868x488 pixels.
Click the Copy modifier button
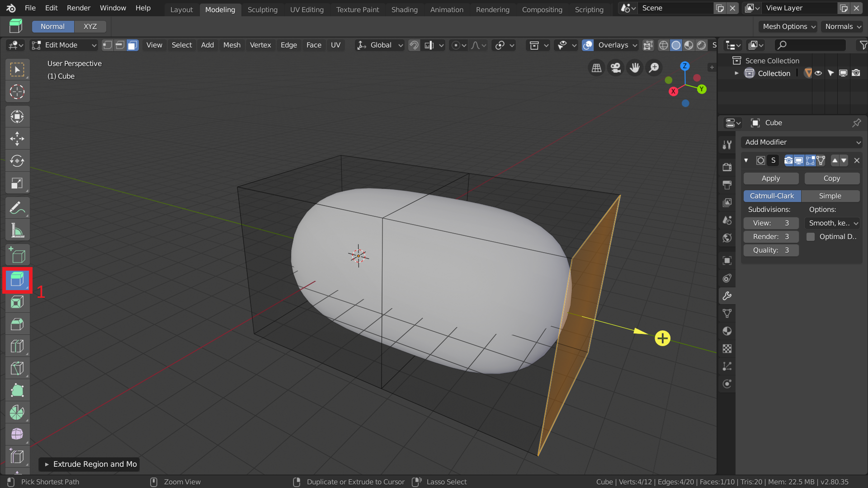tap(832, 178)
